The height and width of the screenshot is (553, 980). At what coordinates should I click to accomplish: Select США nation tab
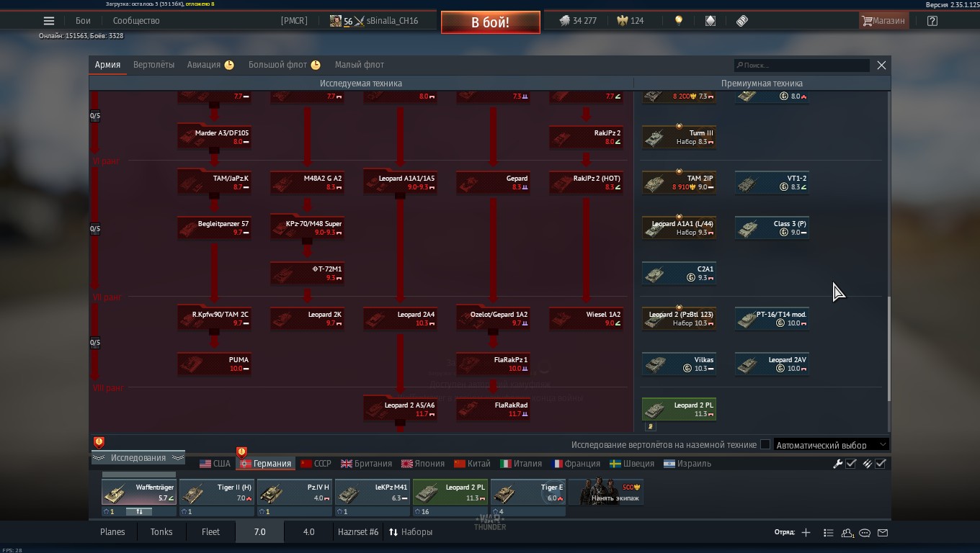coord(215,464)
